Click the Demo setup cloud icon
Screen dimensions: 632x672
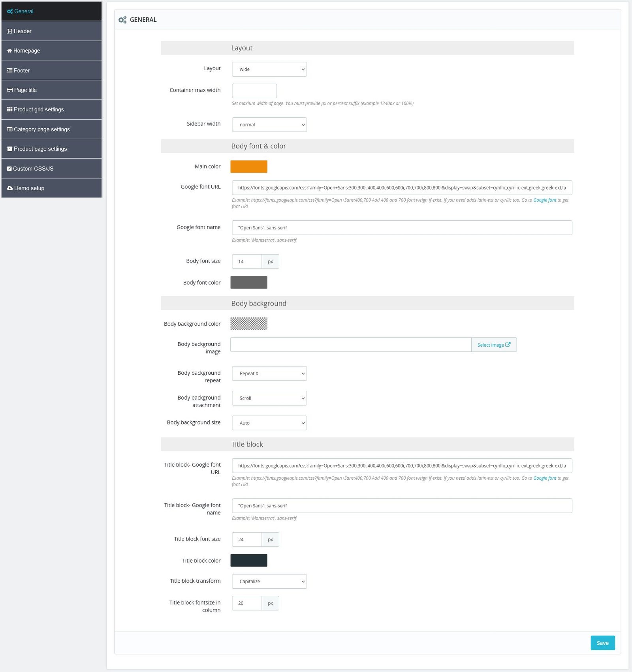pyautogui.click(x=10, y=188)
